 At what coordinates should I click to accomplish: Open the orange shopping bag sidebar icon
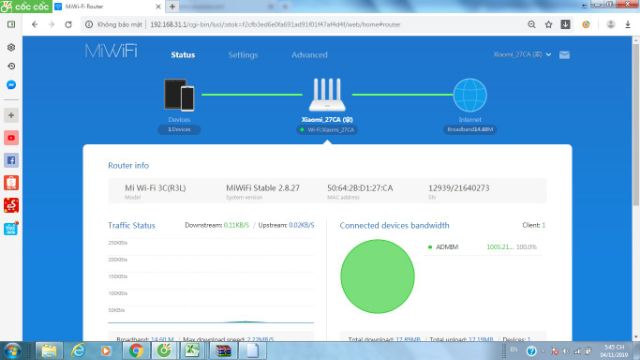pyautogui.click(x=11, y=183)
